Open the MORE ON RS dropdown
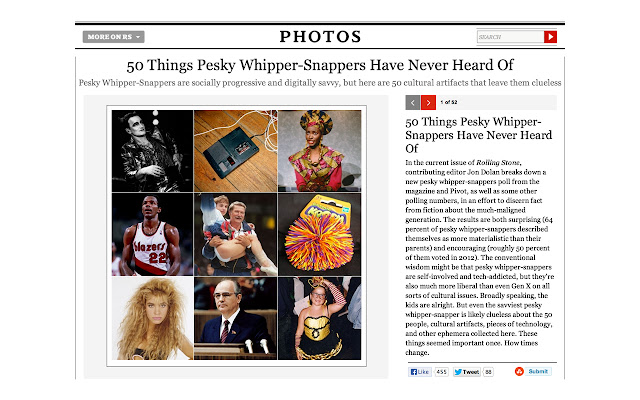 [x=113, y=37]
